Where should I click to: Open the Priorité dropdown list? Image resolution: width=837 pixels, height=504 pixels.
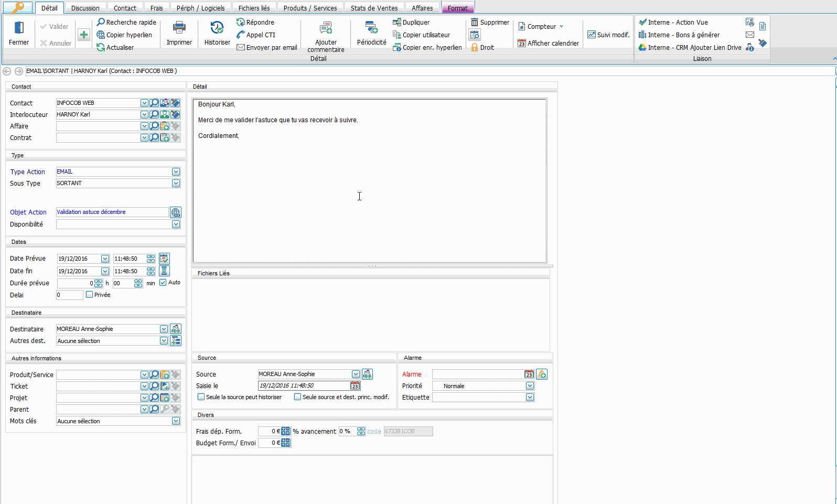pyautogui.click(x=530, y=386)
